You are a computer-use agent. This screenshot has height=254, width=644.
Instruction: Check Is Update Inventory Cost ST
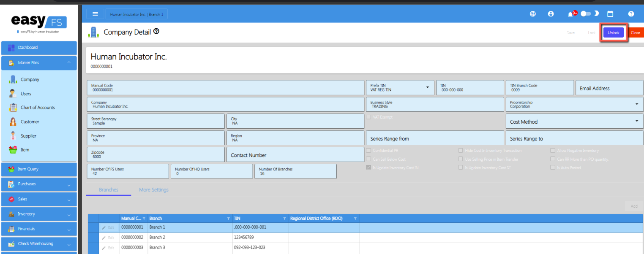pos(461,168)
